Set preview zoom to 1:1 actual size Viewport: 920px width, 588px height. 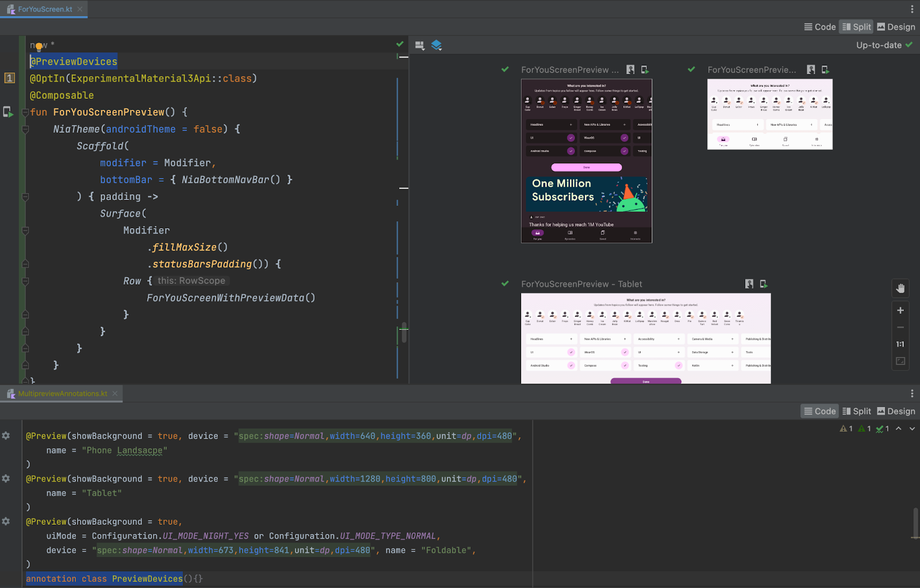click(900, 344)
